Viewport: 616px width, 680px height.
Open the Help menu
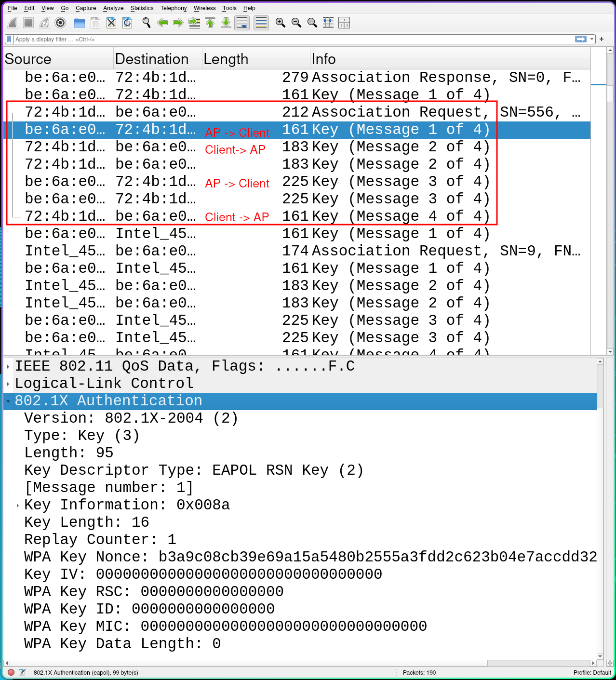coord(249,8)
